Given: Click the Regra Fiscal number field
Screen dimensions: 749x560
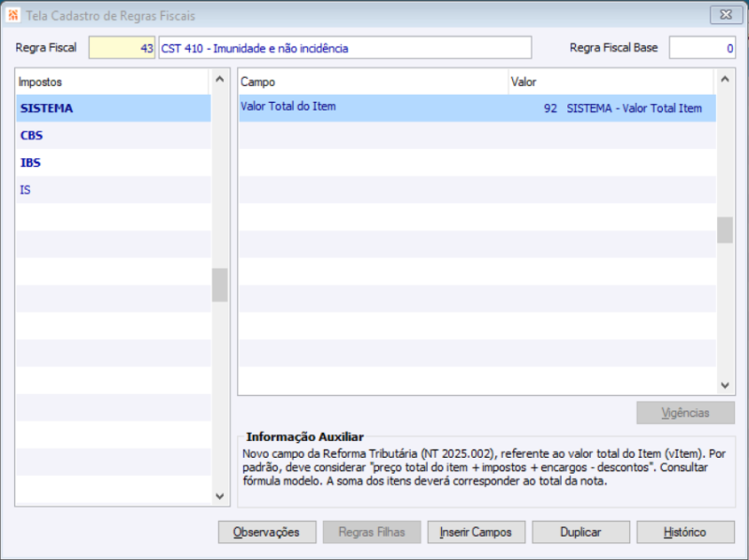Looking at the screenshot, I should point(122,47).
